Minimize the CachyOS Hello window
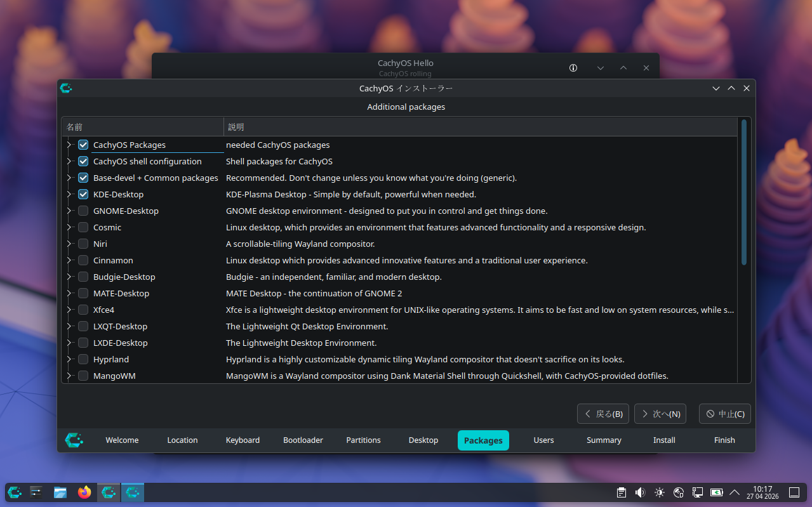The height and width of the screenshot is (507, 812). (x=601, y=68)
